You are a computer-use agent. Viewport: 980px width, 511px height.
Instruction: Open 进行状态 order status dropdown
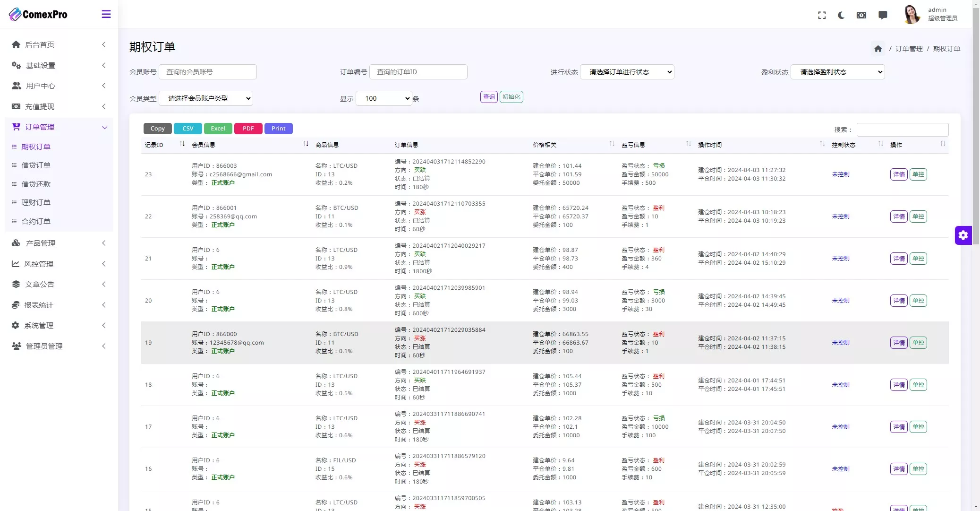[x=627, y=72]
